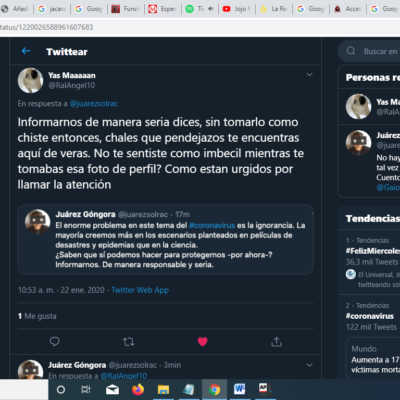Switch to the Jojo YouTube tab

237,9
